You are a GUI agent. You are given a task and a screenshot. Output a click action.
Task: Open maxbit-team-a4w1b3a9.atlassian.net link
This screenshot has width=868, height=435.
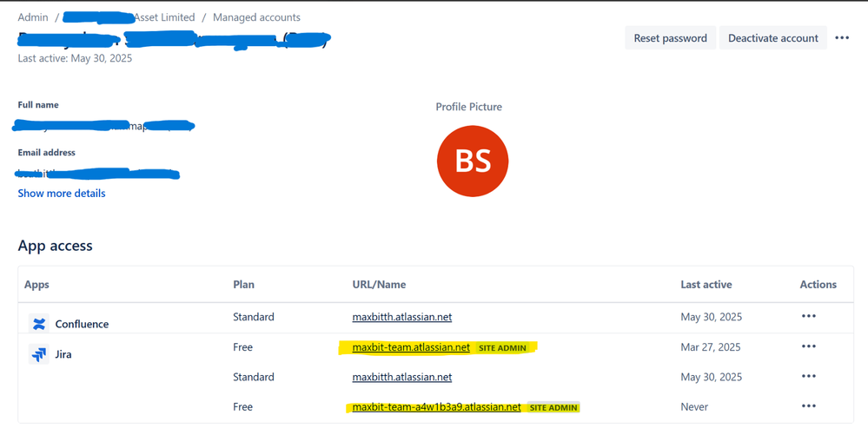click(x=436, y=406)
